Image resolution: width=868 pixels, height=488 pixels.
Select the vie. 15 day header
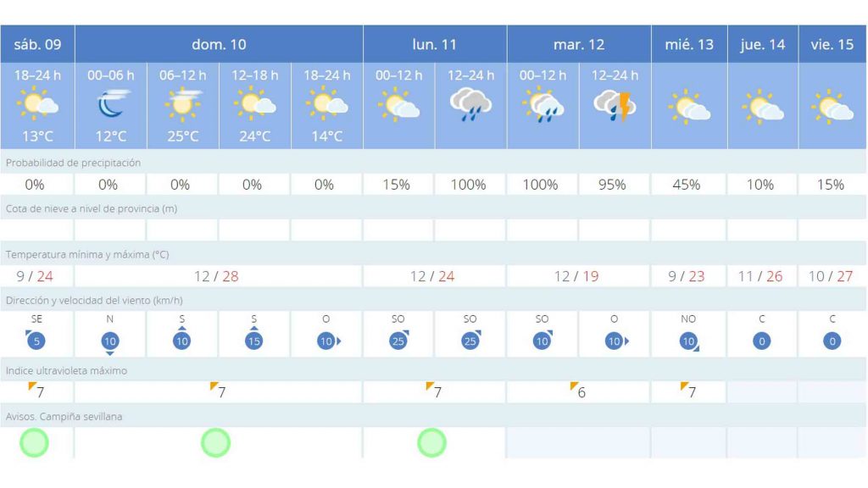[832, 45]
